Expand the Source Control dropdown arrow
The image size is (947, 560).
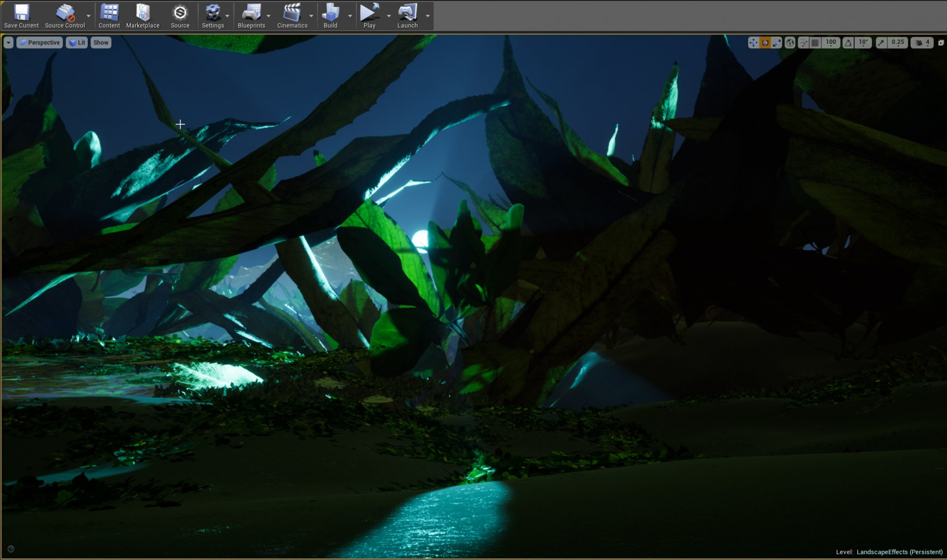[x=89, y=16]
